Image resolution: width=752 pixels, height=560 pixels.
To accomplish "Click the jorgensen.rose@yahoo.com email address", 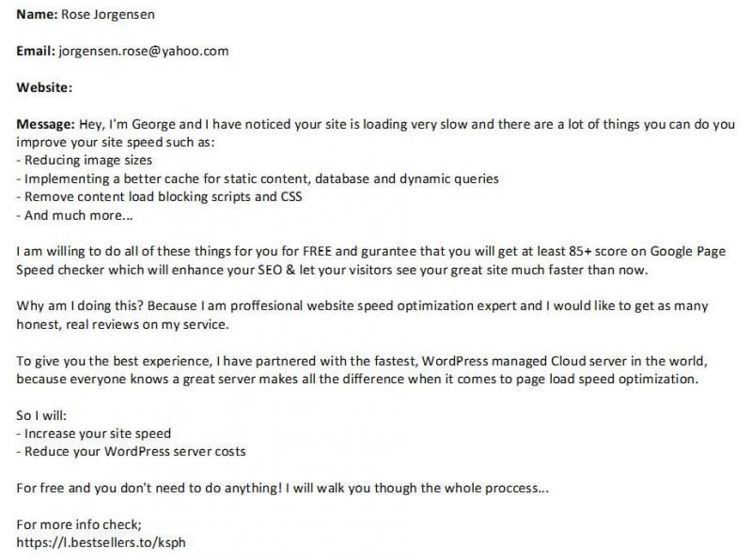I will [144, 51].
